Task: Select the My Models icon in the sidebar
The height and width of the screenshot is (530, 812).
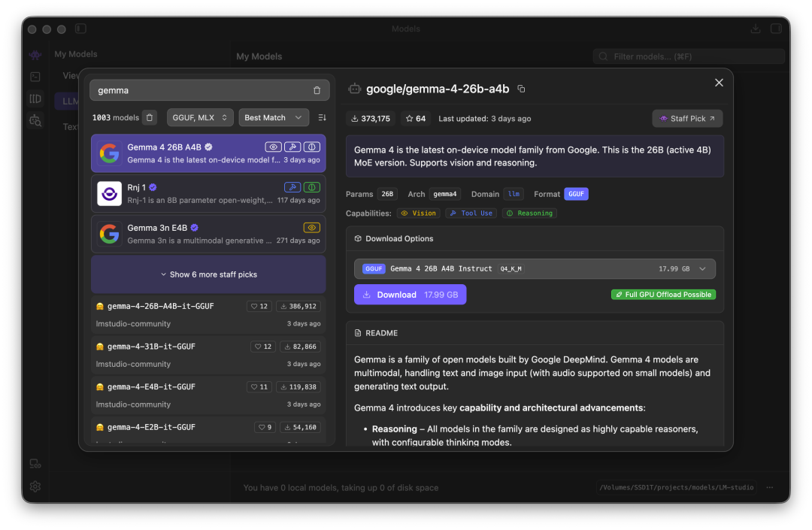Action: (x=35, y=98)
